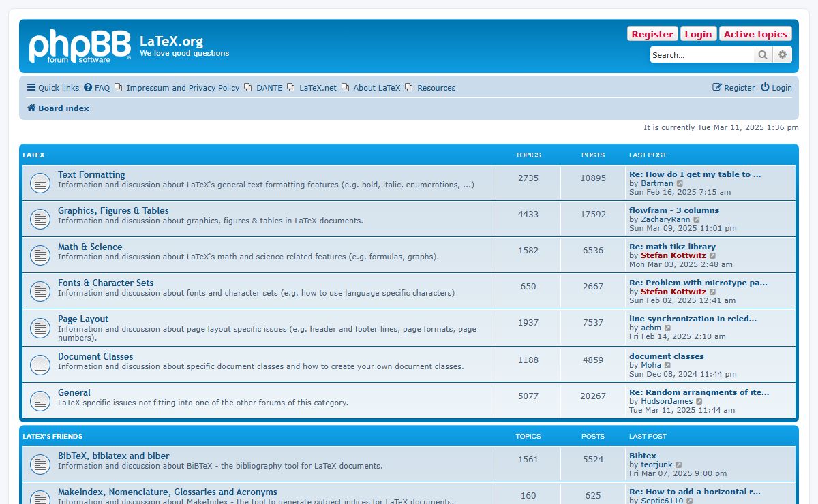Screen dimensions: 818x504
Task: Click the Page Layout forum icon
Action: pos(40,328)
